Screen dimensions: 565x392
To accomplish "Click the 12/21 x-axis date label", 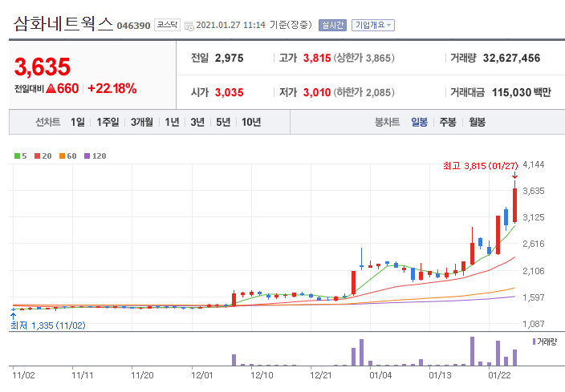I will point(321,375).
